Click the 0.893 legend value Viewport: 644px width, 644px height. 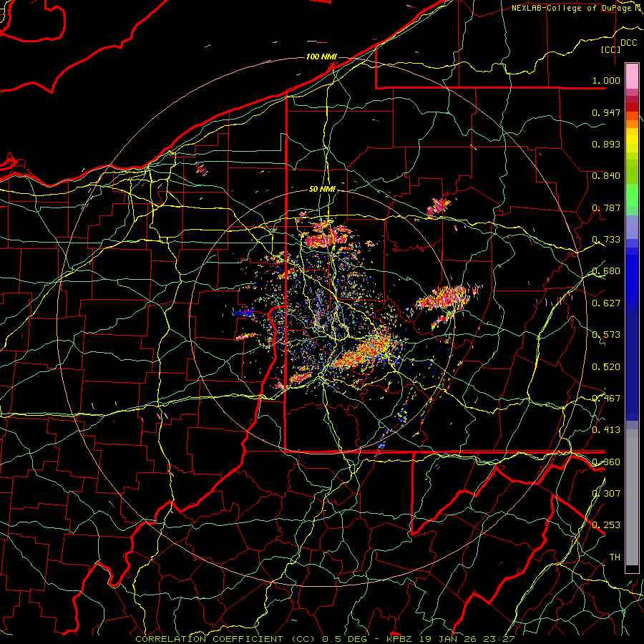click(x=606, y=144)
